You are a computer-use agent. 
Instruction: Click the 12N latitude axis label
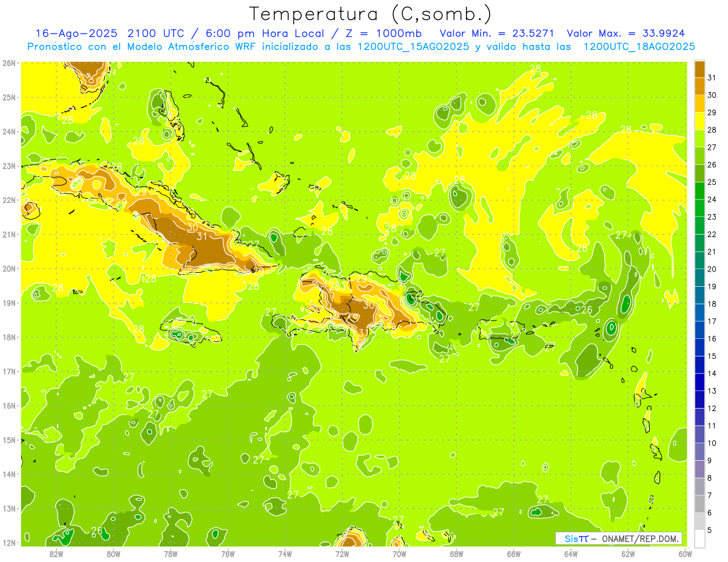(x=9, y=543)
